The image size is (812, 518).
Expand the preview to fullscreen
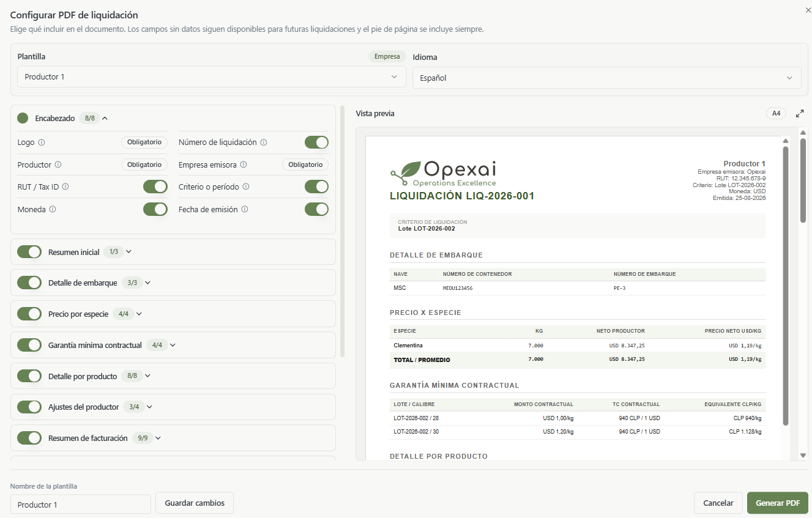[x=800, y=114]
